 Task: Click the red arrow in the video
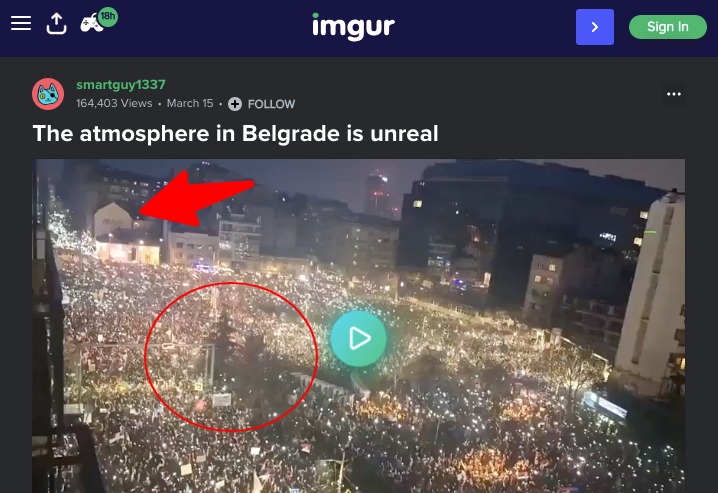196,198
